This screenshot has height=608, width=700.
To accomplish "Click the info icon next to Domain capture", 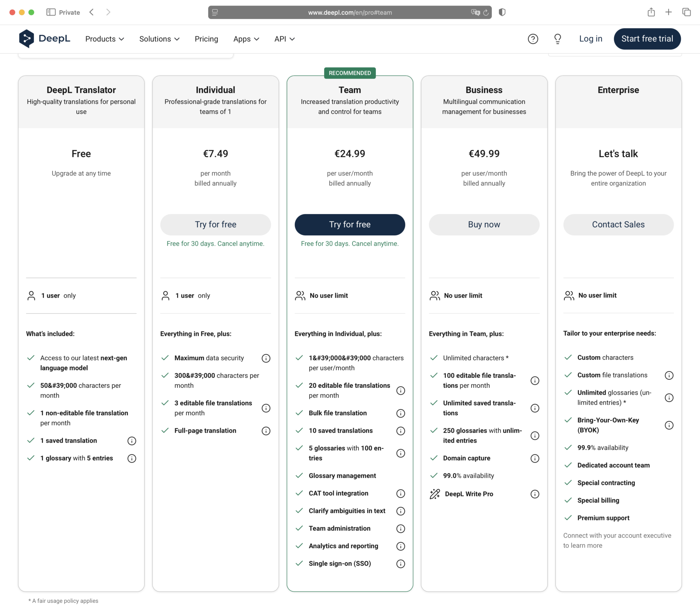I will pos(534,458).
